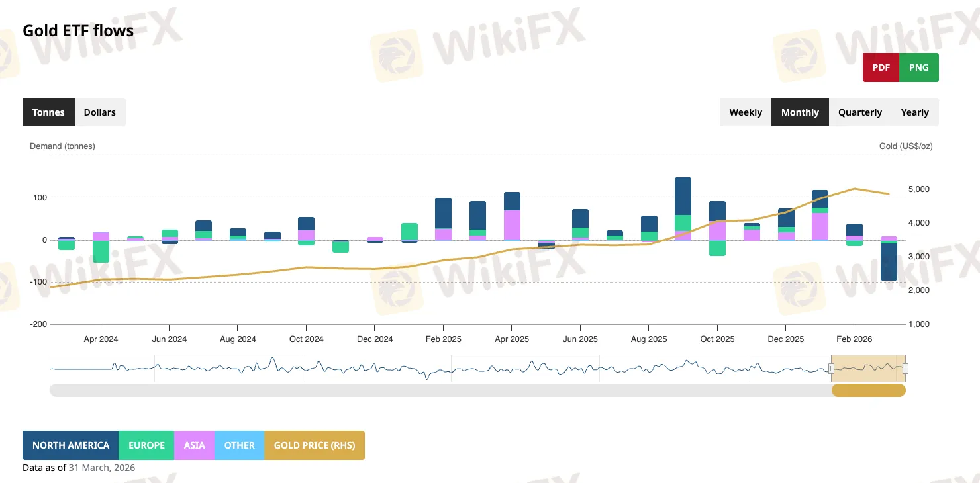Toggle the EUROPE series in the legend
This screenshot has width=980, height=483.
click(146, 445)
